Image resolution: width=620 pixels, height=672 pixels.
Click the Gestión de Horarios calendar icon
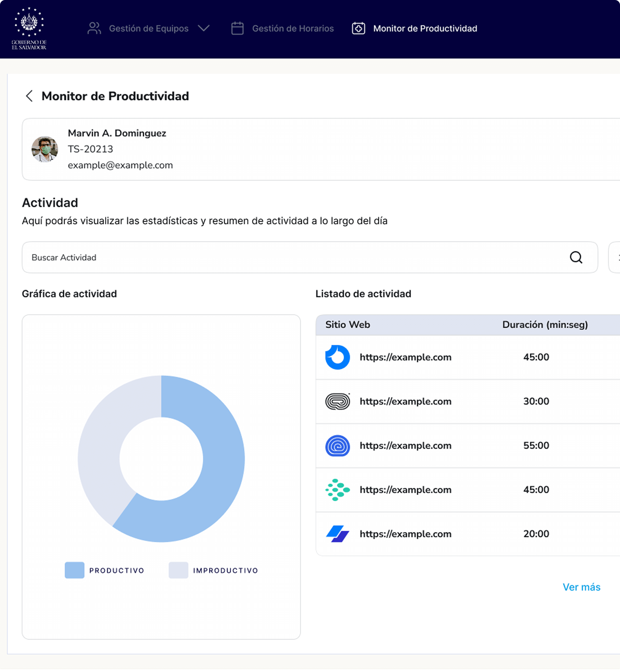[x=237, y=29]
